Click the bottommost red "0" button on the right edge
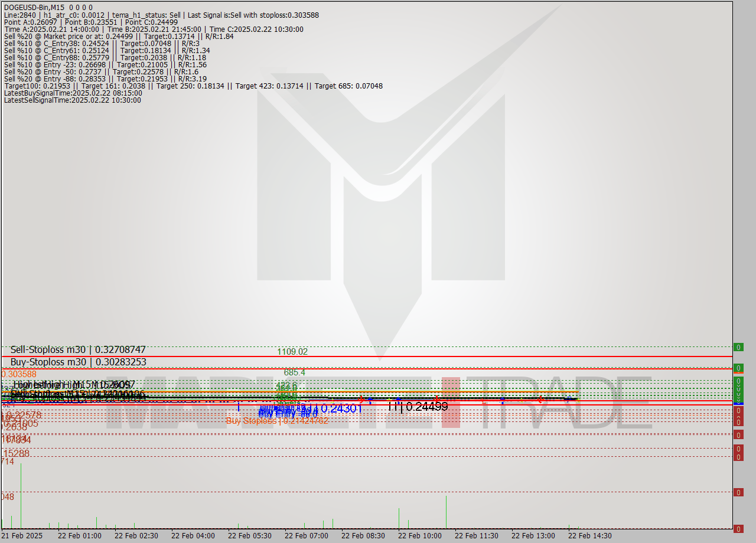The image size is (756, 543). [738, 492]
